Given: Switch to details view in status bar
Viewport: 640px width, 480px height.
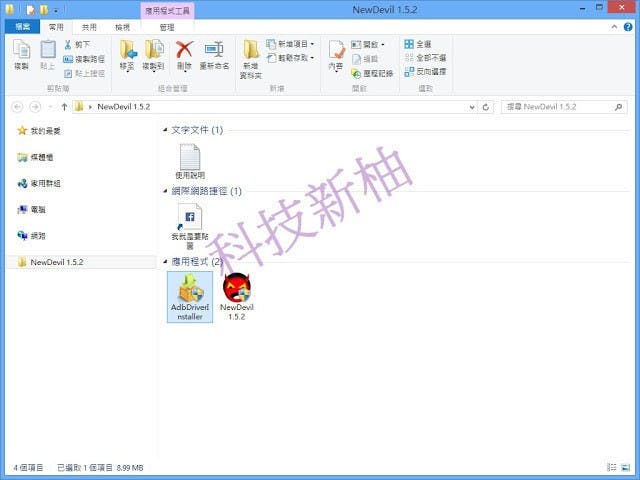Looking at the screenshot, I should (611, 467).
